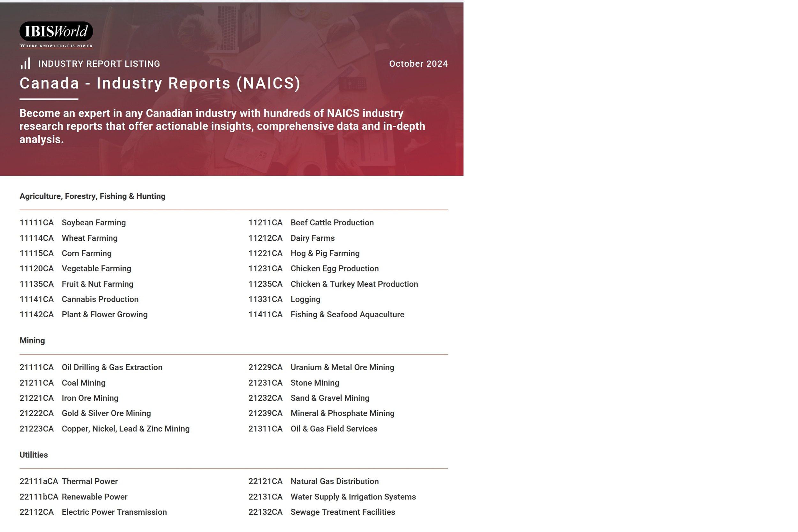Open the Corn Farming report
This screenshot has width=798, height=532.
87,253
